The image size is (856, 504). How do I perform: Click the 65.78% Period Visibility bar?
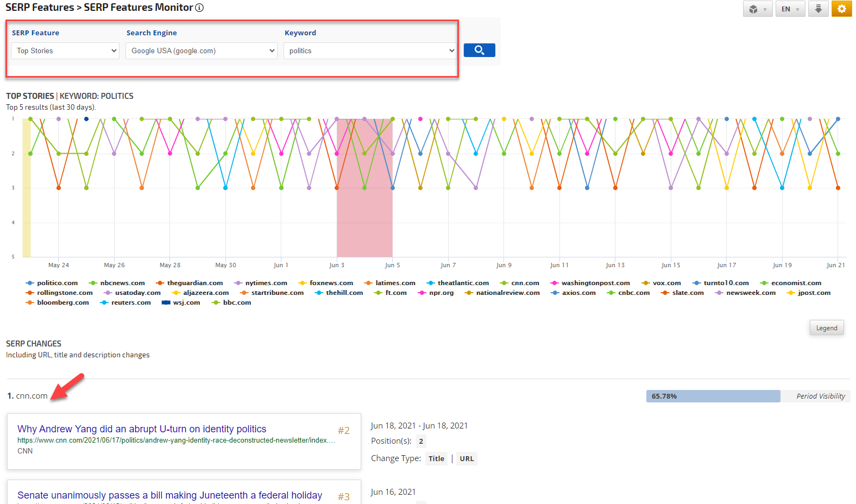pyautogui.click(x=713, y=396)
